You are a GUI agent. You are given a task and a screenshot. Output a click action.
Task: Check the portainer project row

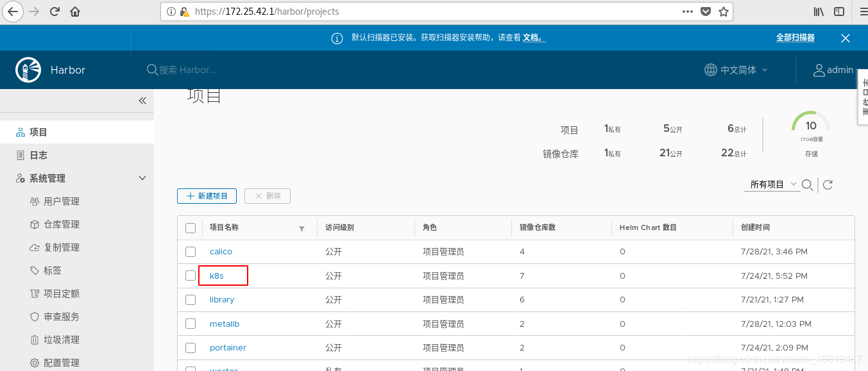pyautogui.click(x=191, y=348)
